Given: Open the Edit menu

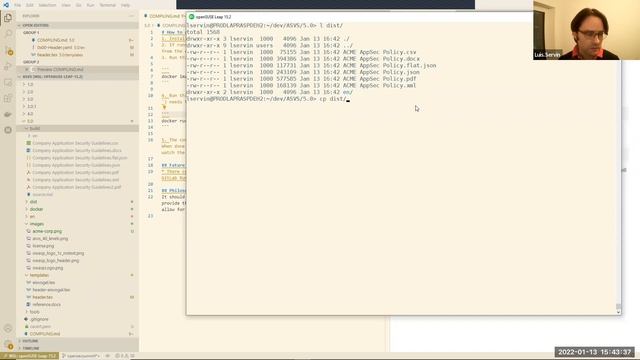Looking at the screenshot, I should click(30, 5).
